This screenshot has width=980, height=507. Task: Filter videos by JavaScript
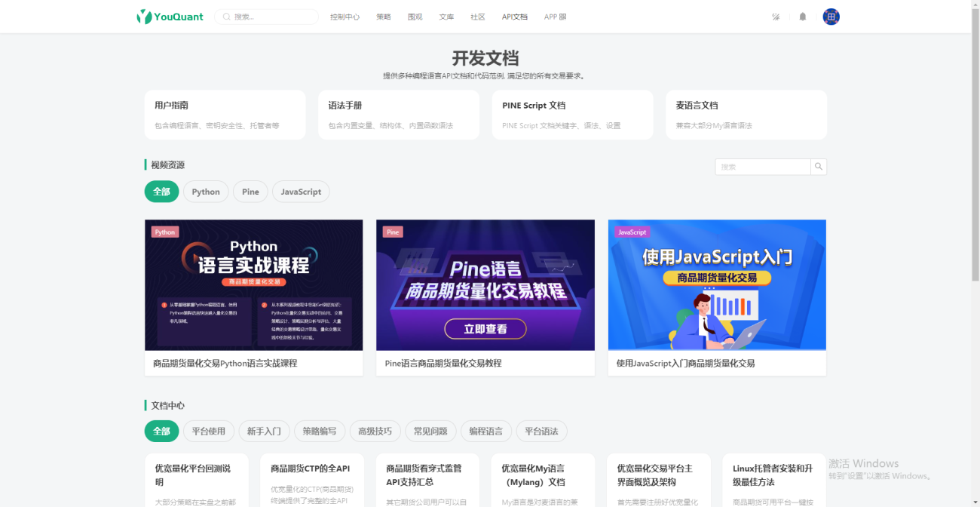(301, 192)
